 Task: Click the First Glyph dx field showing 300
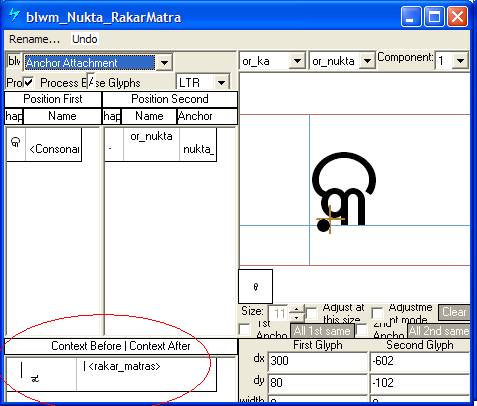317,361
